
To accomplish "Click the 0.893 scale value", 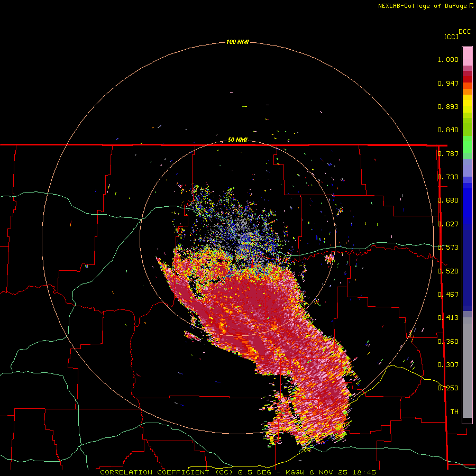I will (x=448, y=106).
